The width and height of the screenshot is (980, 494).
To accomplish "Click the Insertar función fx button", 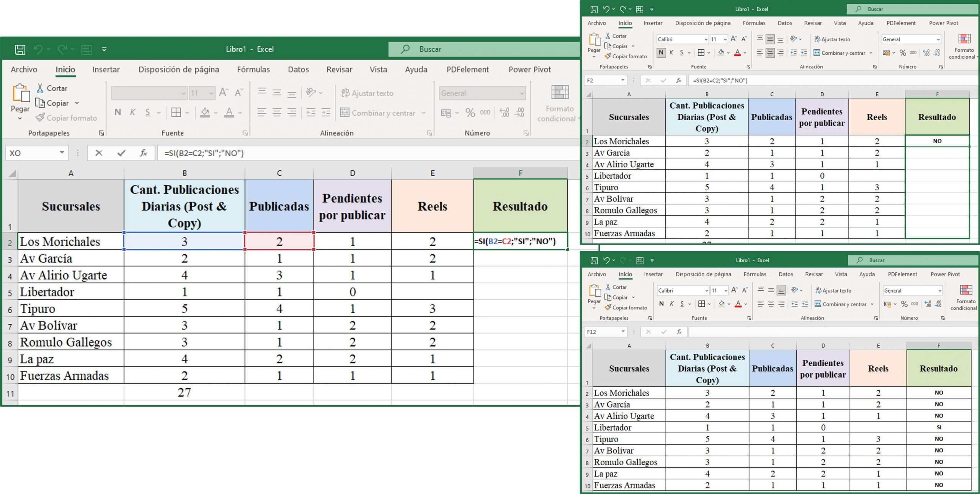I will (143, 153).
